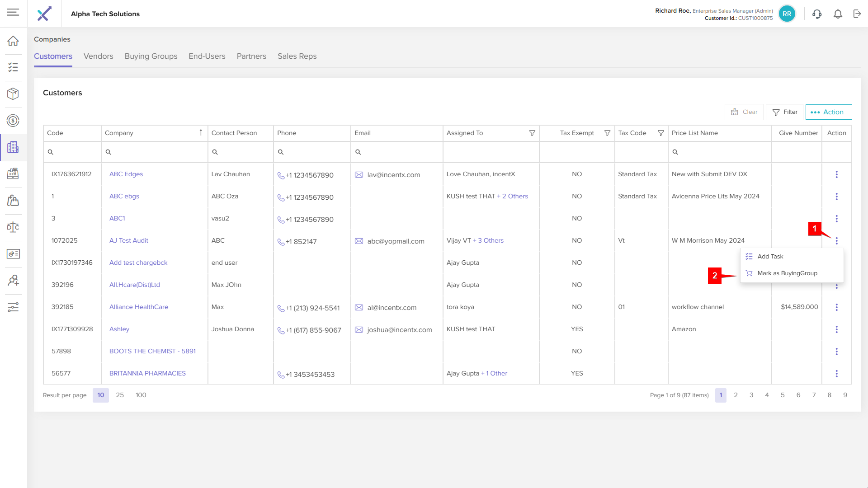Select Mark as BuyingGroup menu option
868x488 pixels.
pos(787,273)
